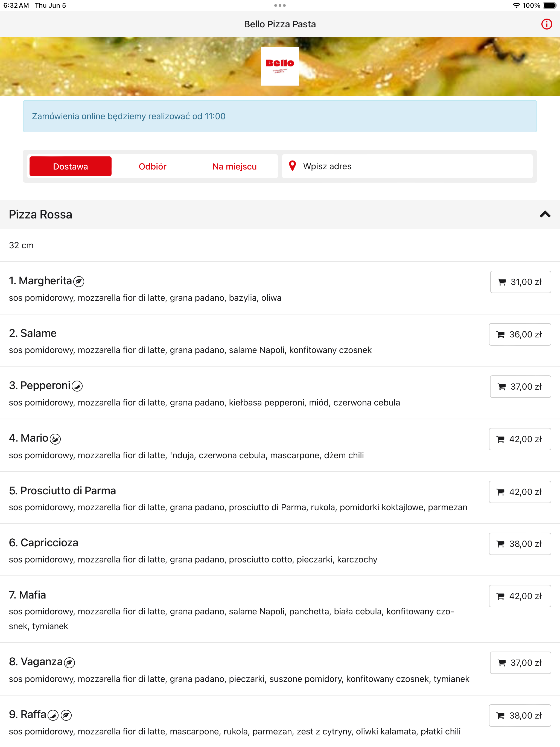Add Margherita for 31,00 zł to cart
The width and height of the screenshot is (560, 747).
[x=520, y=282]
